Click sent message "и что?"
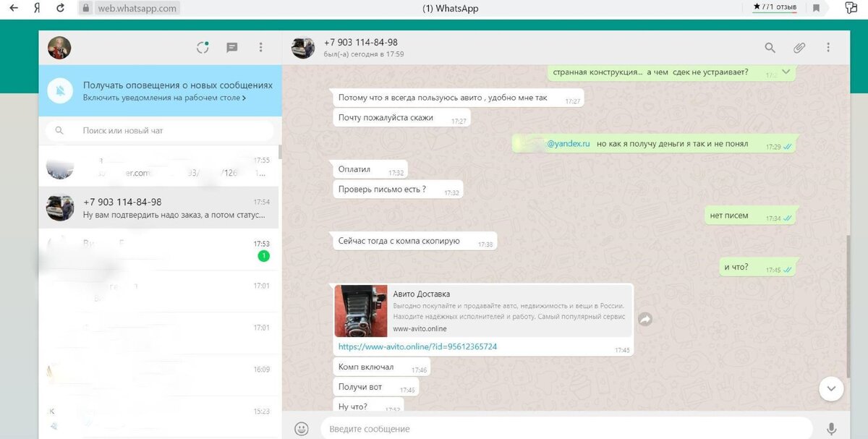This screenshot has width=868, height=439. coord(758,267)
